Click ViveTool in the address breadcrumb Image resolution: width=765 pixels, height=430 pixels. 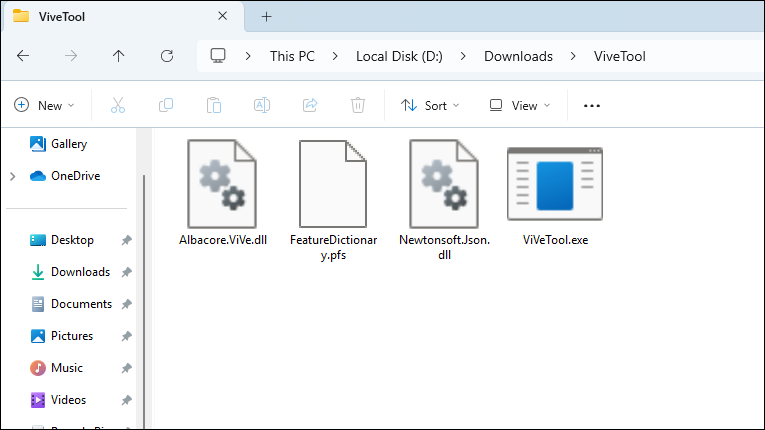tap(620, 56)
